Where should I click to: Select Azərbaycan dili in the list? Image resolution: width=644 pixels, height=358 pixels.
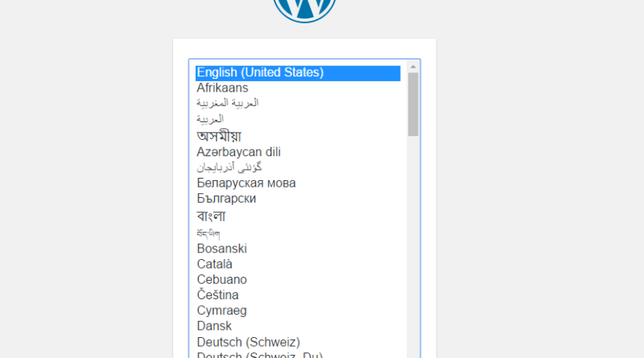[x=238, y=151]
